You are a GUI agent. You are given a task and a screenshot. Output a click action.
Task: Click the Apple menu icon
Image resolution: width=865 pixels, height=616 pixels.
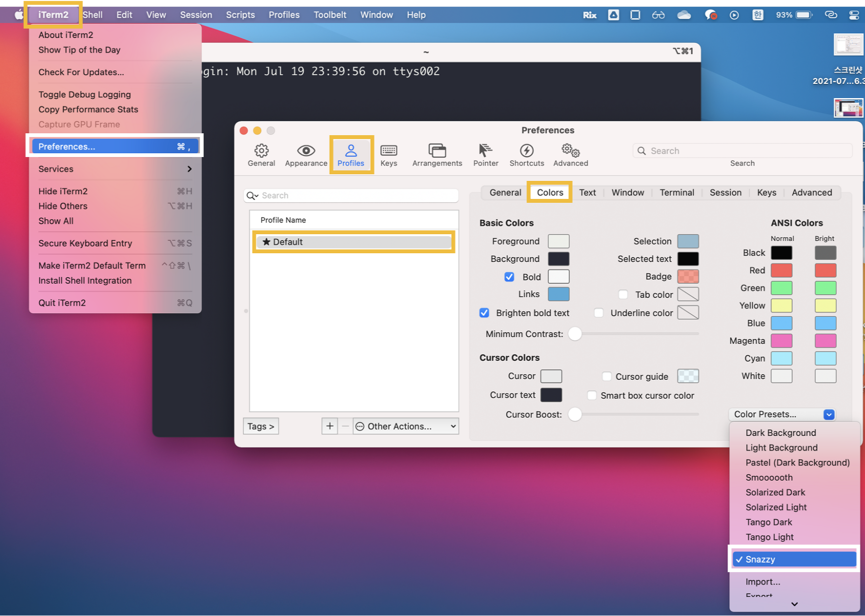click(x=19, y=15)
